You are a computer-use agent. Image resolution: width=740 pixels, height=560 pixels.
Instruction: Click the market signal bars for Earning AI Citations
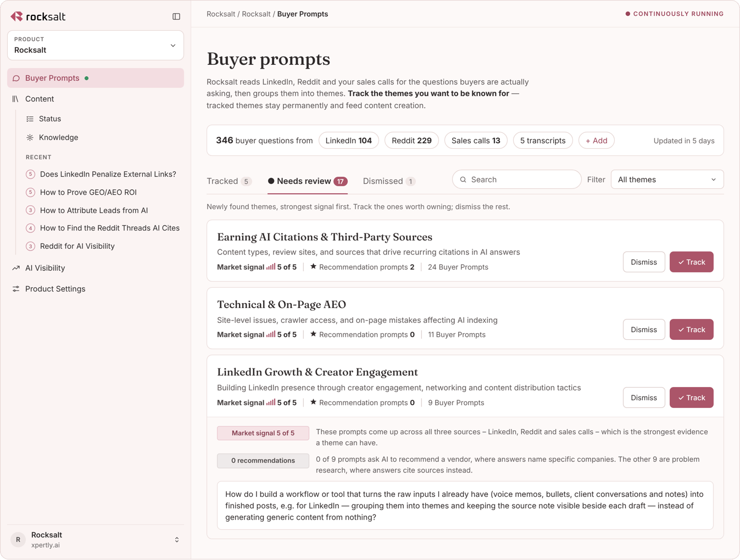tap(271, 267)
